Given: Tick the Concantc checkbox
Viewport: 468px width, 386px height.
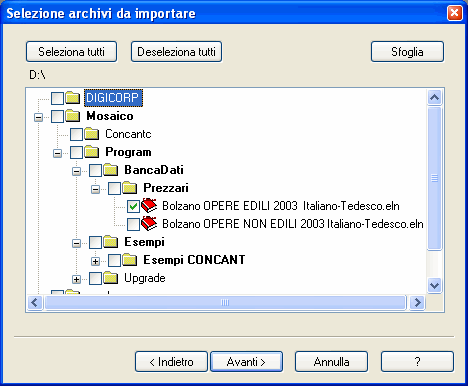Looking at the screenshot, I should tap(76, 134).
